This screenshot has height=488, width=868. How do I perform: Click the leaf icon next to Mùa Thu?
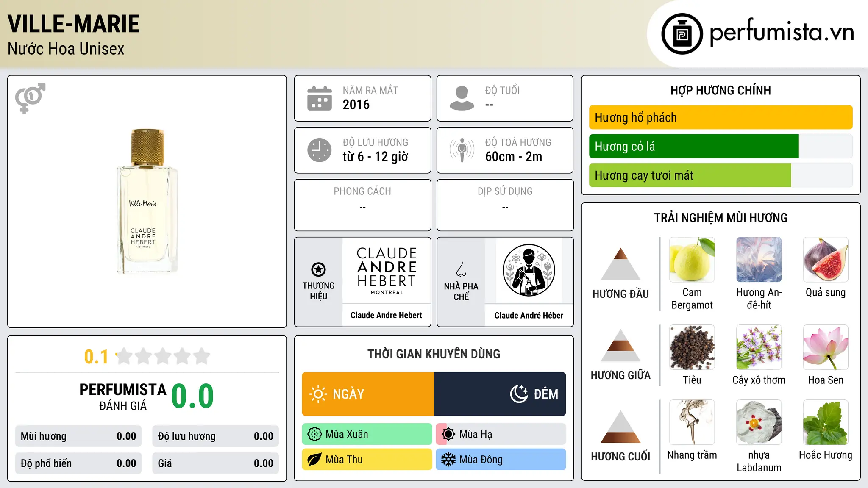coord(314,460)
